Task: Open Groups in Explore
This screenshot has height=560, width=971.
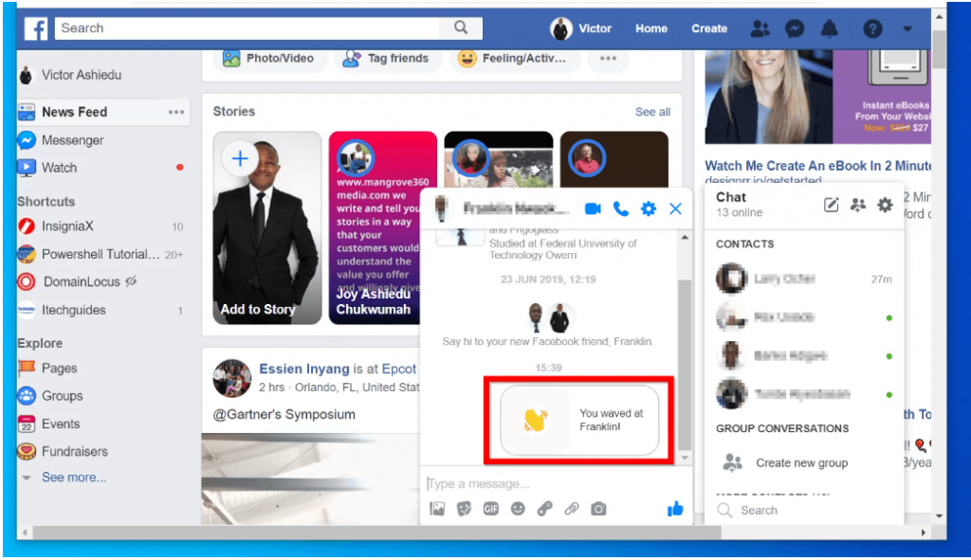Action: [x=62, y=396]
